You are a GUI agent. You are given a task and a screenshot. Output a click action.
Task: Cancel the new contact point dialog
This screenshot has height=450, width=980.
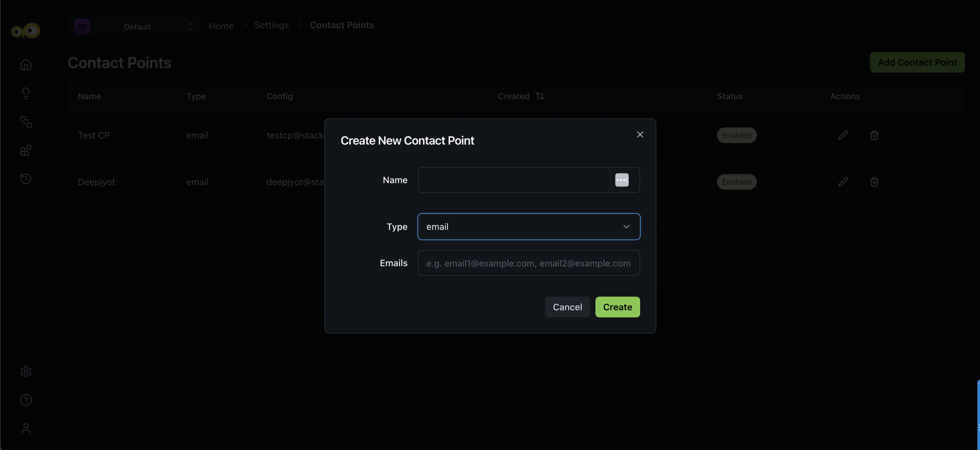coord(567,307)
